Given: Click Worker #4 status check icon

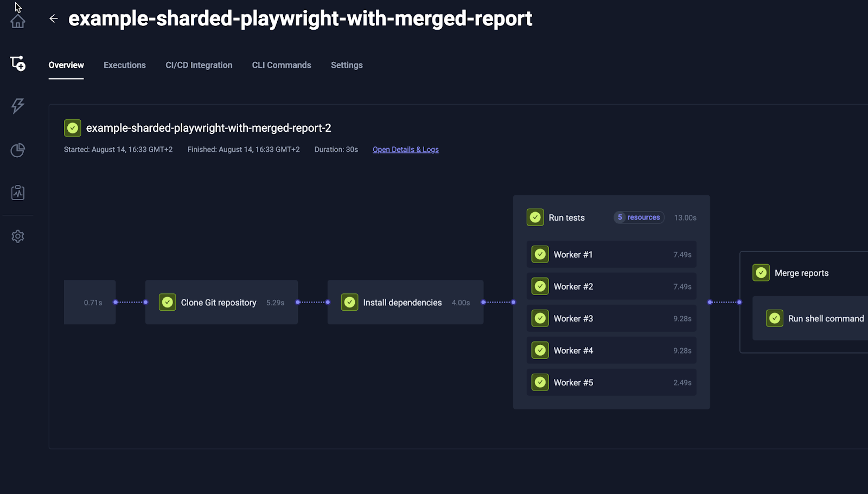Looking at the screenshot, I should tap(540, 350).
